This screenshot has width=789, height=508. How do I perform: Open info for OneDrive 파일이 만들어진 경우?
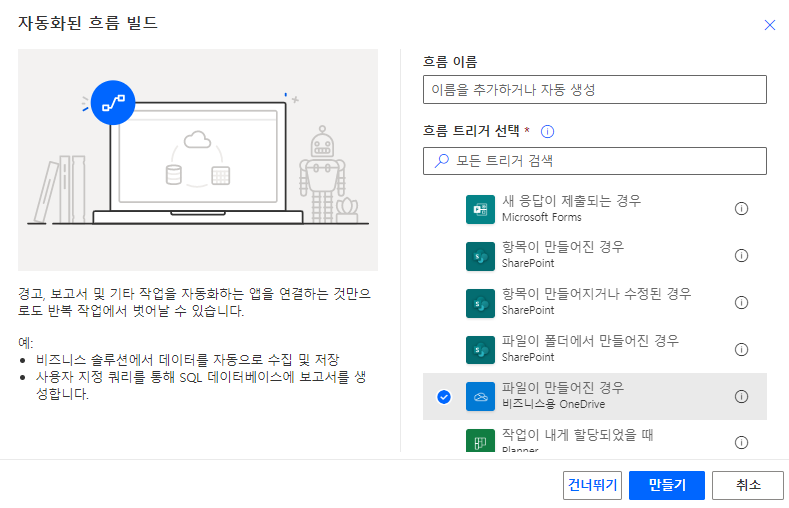741,396
